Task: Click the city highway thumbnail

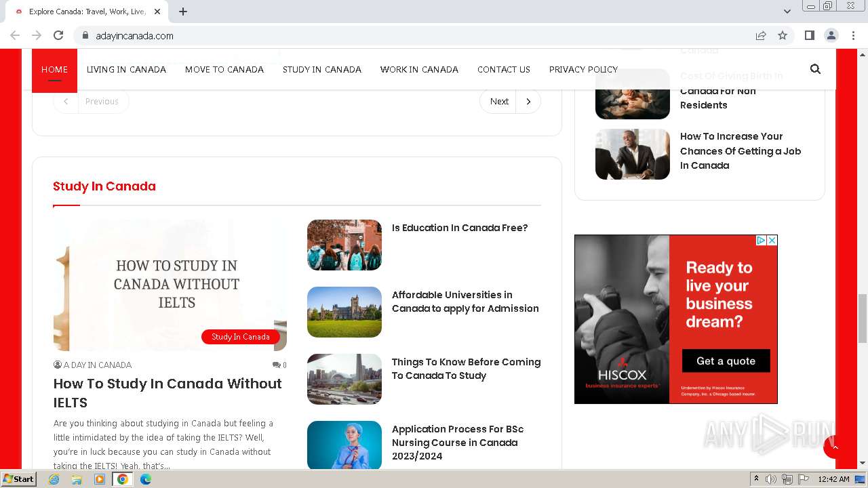Action: (x=344, y=379)
